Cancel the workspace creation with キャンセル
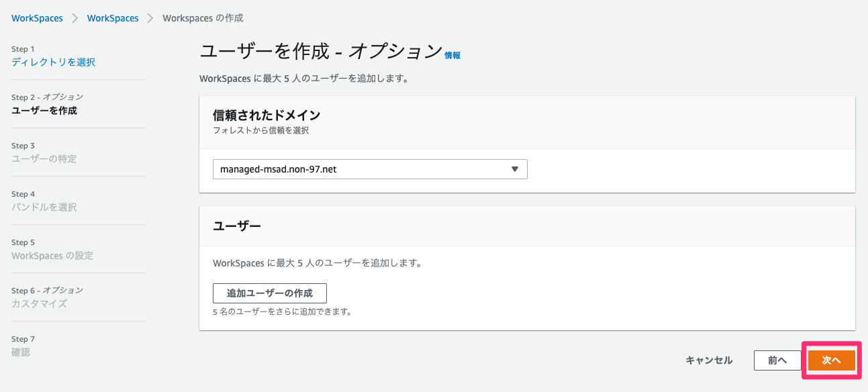 pyautogui.click(x=709, y=360)
